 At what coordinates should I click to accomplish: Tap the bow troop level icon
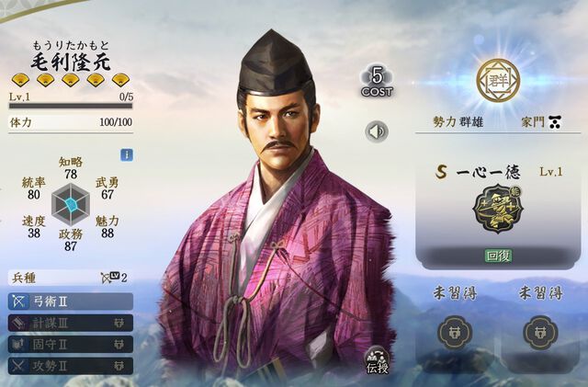pyautogui.click(x=110, y=278)
